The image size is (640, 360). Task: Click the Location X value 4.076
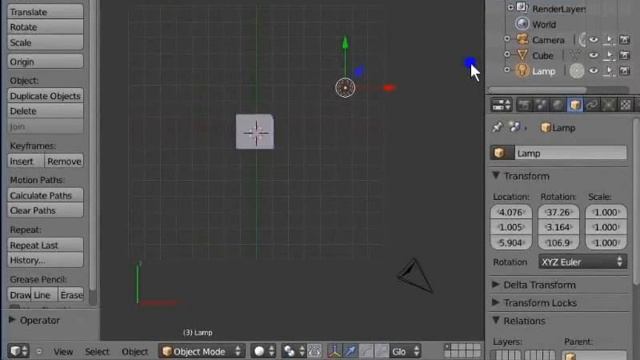pos(511,212)
